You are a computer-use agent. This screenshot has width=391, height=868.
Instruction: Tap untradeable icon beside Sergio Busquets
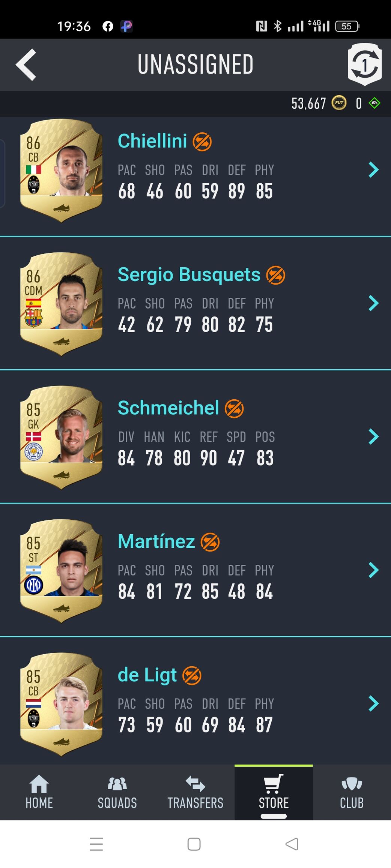coord(275,275)
